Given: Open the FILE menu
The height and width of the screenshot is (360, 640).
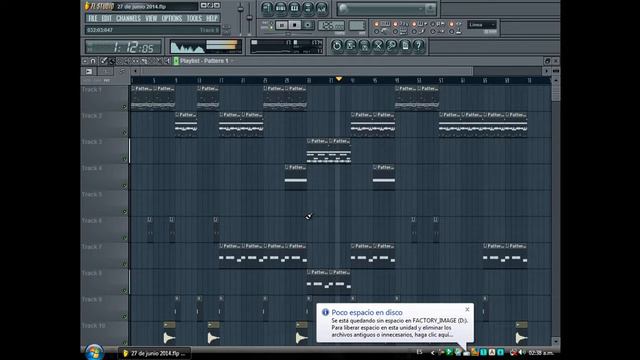Looking at the screenshot, I should [93, 18].
